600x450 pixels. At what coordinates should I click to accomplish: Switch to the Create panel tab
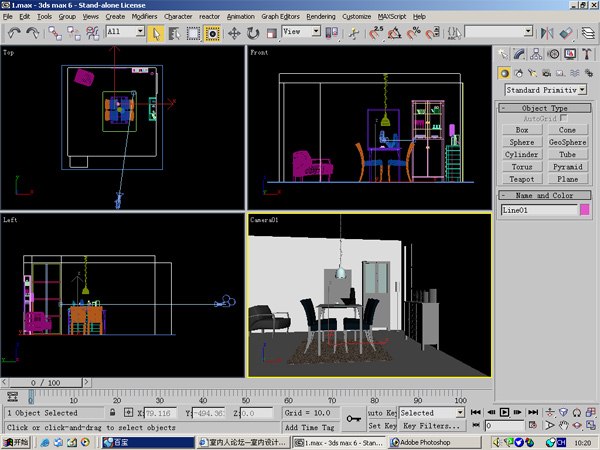(502, 54)
